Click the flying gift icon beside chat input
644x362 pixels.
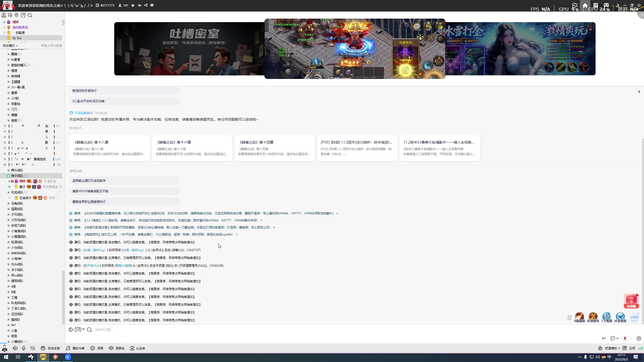coord(71,330)
